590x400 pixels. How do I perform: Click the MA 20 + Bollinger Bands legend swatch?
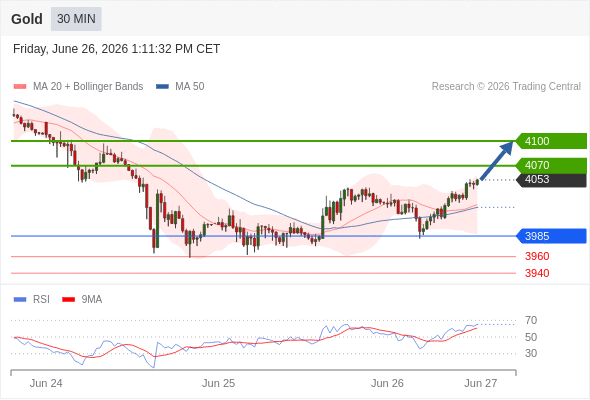[20, 87]
